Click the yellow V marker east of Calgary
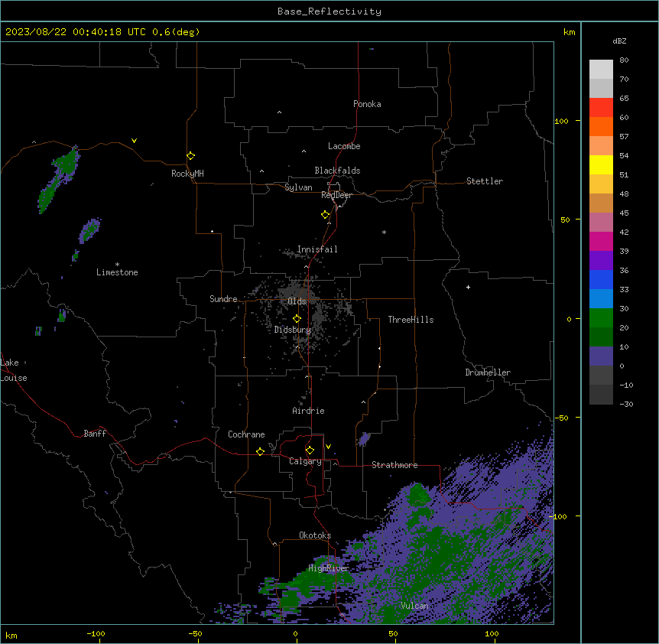Viewport: 659px width, 644px height. (x=328, y=447)
